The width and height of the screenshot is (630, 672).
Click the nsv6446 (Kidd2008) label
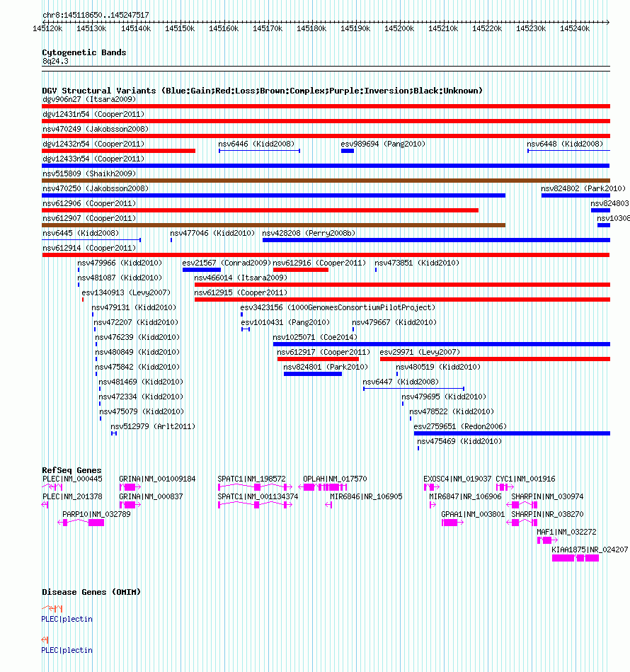[x=256, y=144]
